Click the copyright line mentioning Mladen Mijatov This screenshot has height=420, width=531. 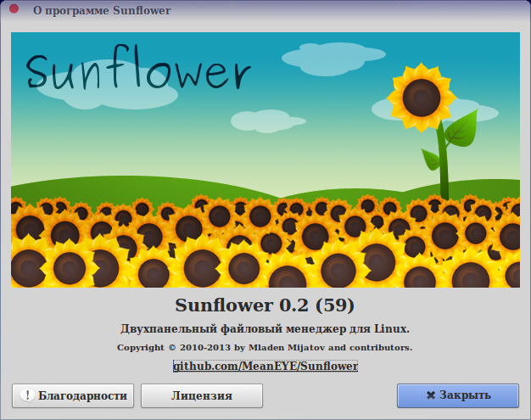click(x=265, y=348)
